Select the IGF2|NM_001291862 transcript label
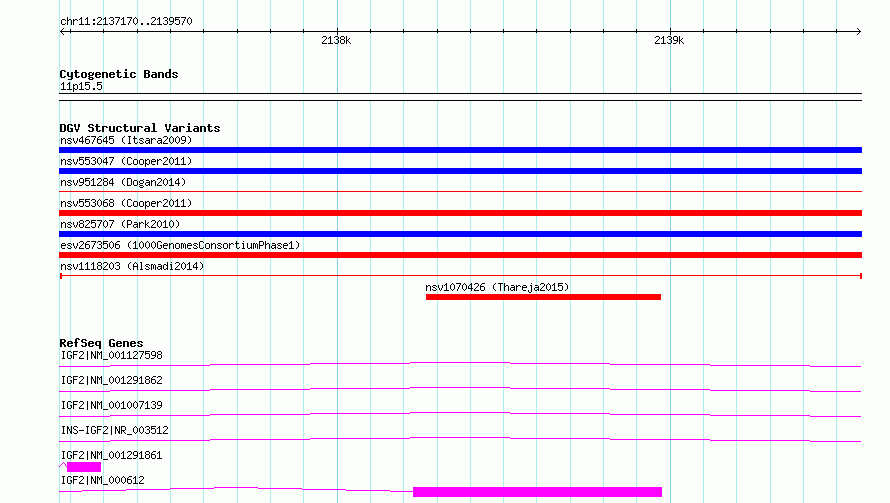The image size is (890, 503). point(111,380)
